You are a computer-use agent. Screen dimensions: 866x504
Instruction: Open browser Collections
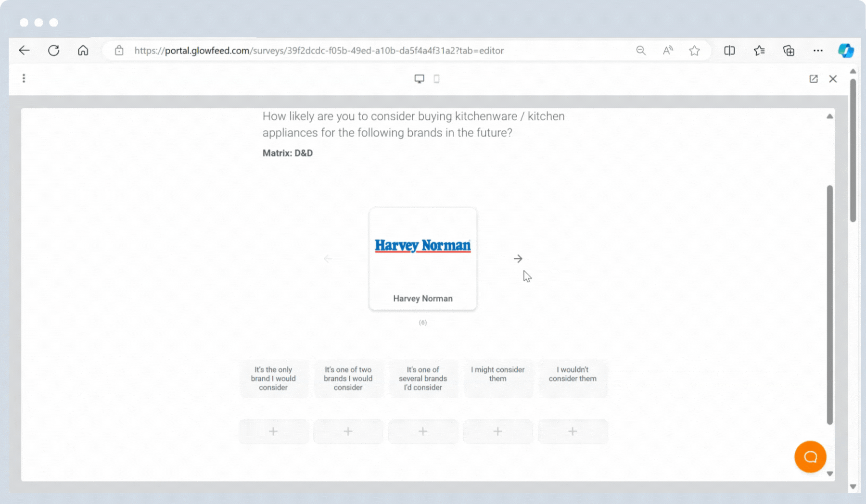[789, 50]
